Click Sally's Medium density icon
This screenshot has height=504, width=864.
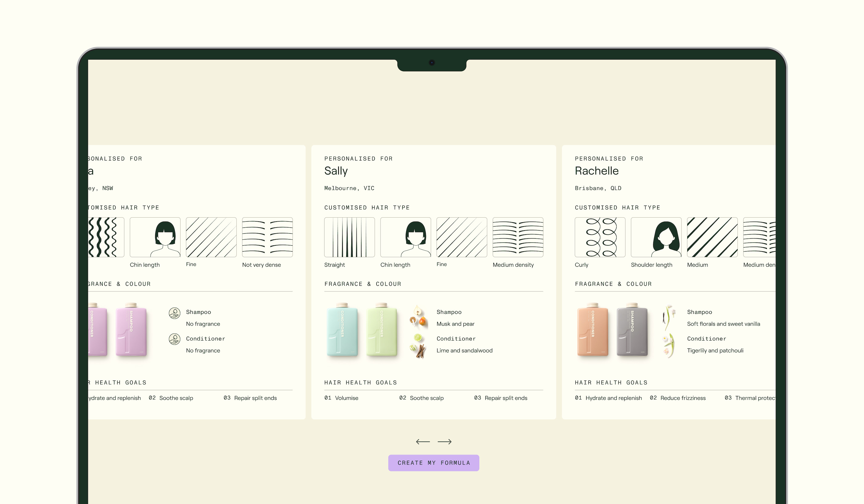tap(517, 237)
